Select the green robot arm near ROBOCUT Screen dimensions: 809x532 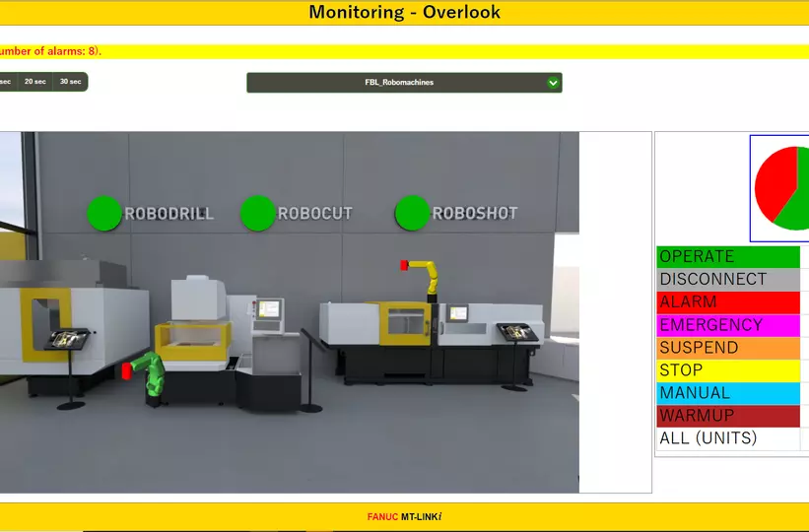click(x=147, y=378)
